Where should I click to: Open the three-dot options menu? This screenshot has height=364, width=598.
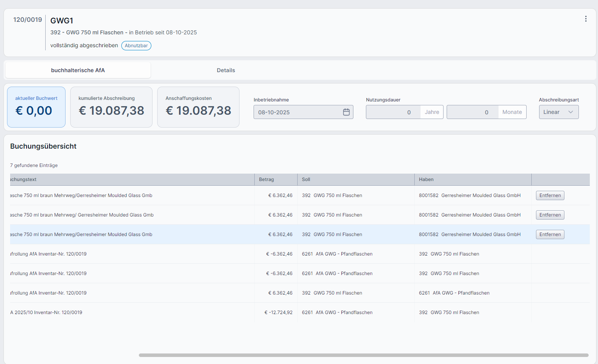(586, 19)
